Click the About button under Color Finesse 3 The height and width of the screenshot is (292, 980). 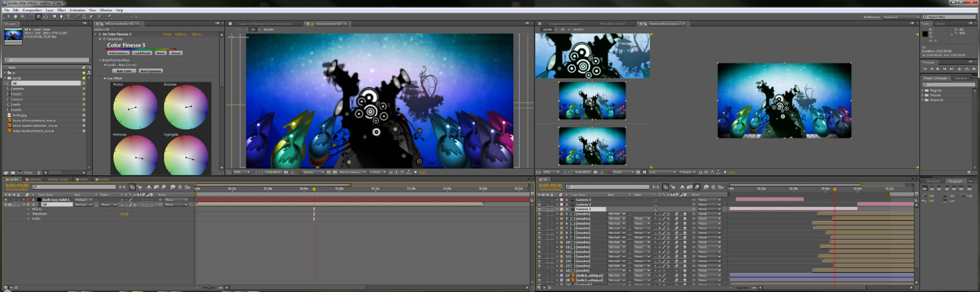(176, 53)
